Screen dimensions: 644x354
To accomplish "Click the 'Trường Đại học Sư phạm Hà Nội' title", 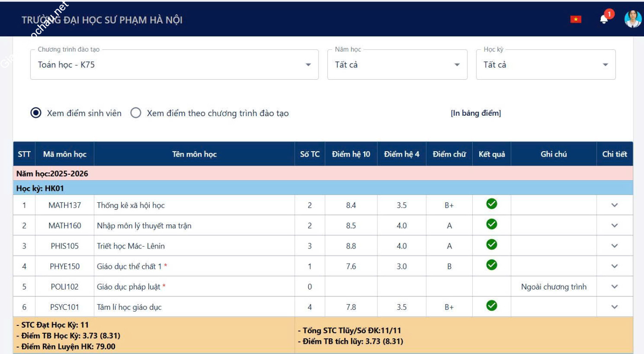I will [x=102, y=20].
